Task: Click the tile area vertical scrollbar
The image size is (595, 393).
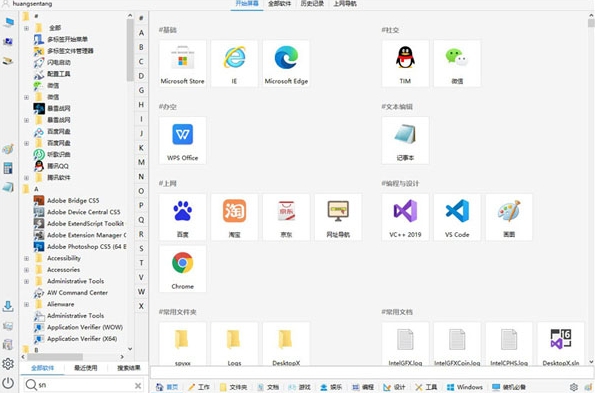Action: click(591, 24)
